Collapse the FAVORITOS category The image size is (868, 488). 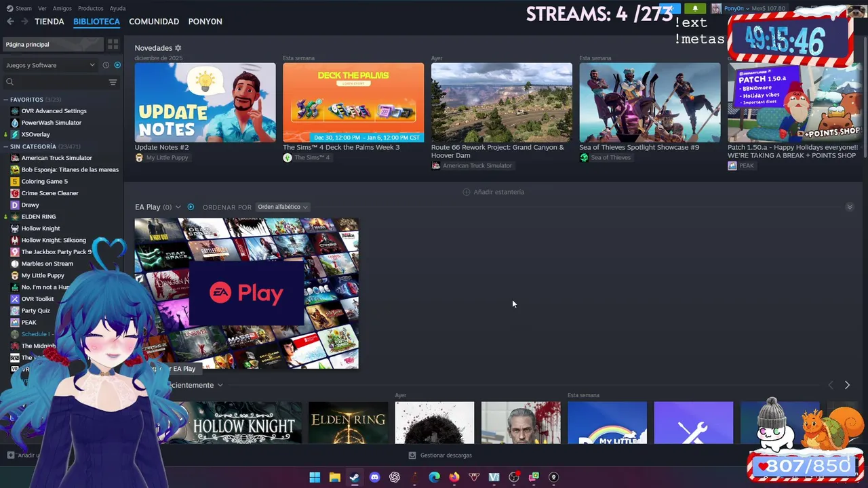[6, 100]
